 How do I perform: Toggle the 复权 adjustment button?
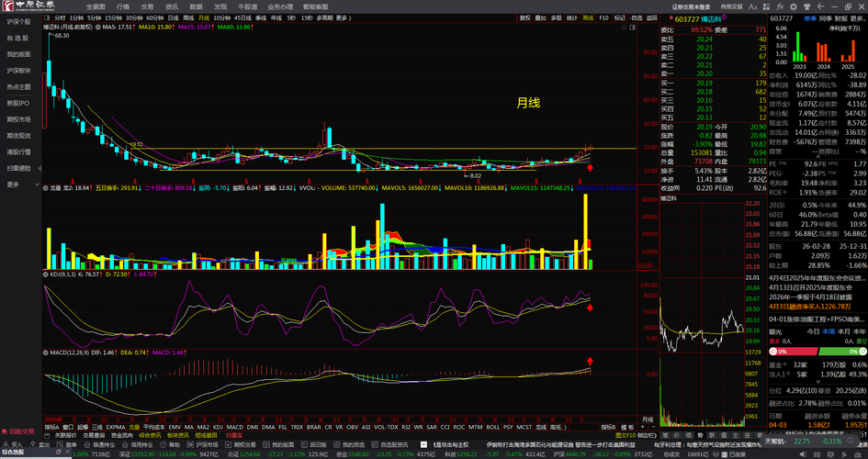525,17
